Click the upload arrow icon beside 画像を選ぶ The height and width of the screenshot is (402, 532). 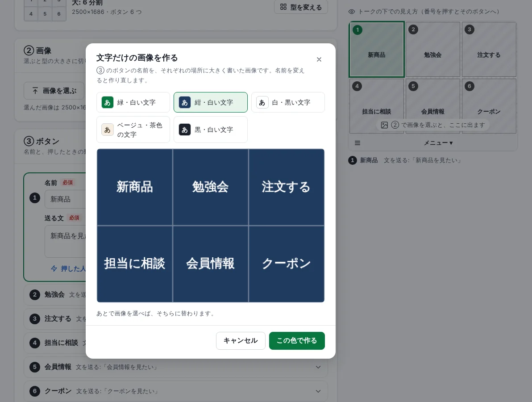[35, 91]
